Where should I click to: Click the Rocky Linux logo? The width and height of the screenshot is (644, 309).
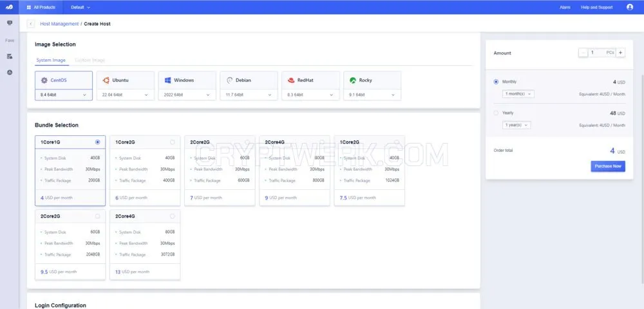click(x=353, y=80)
